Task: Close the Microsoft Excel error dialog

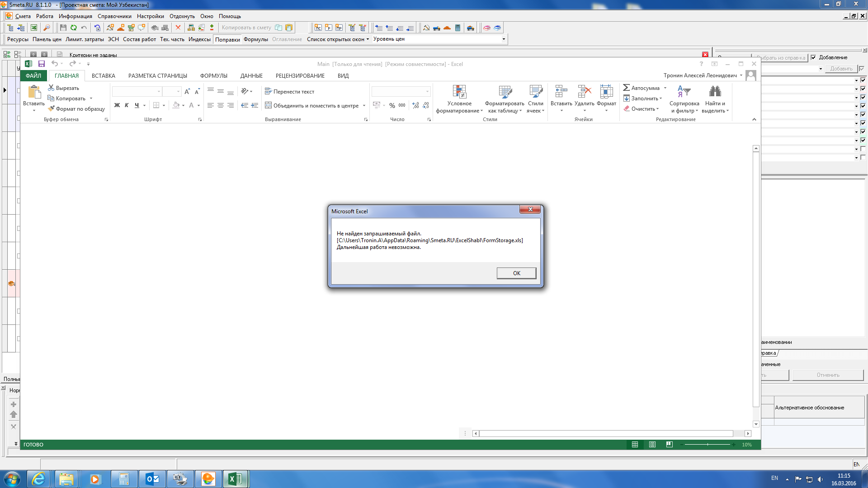Action: click(530, 209)
